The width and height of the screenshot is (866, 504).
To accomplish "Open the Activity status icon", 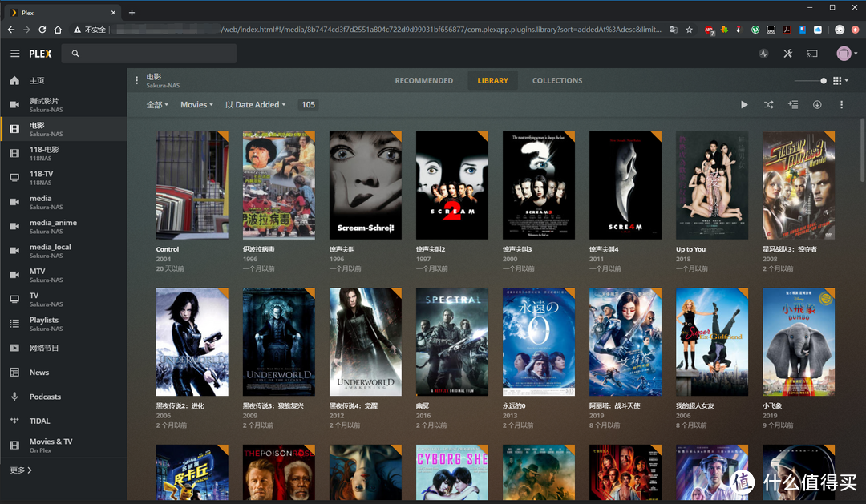I will pos(764,54).
